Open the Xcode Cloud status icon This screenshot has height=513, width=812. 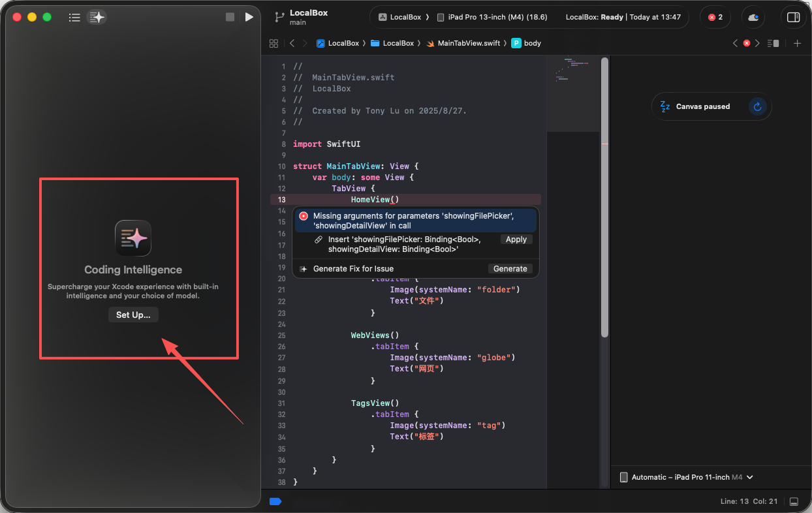753,17
